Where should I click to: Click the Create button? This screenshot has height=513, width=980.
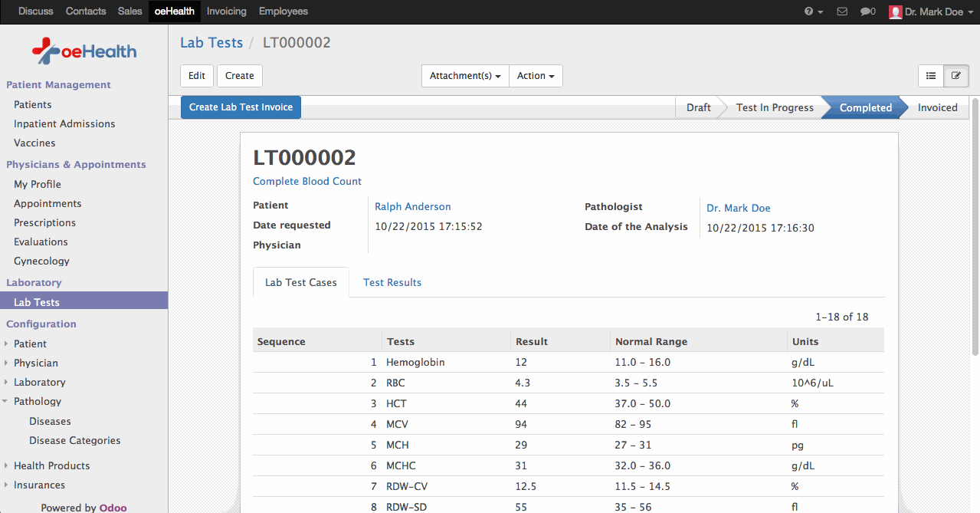(240, 76)
